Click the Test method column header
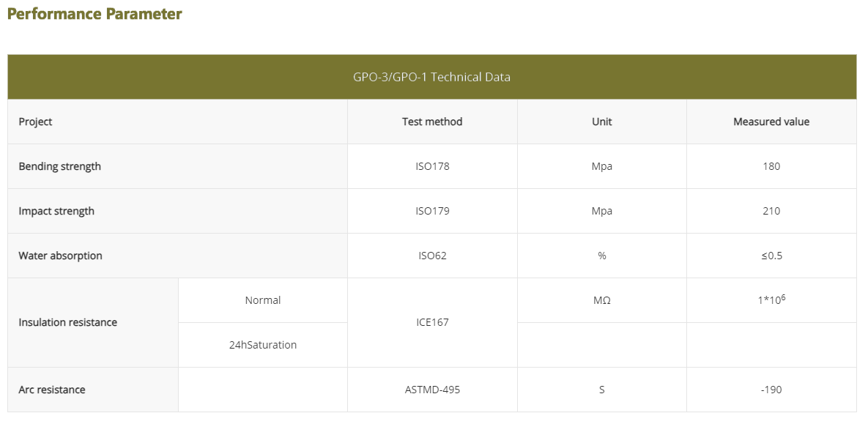868x424 pixels. click(432, 122)
